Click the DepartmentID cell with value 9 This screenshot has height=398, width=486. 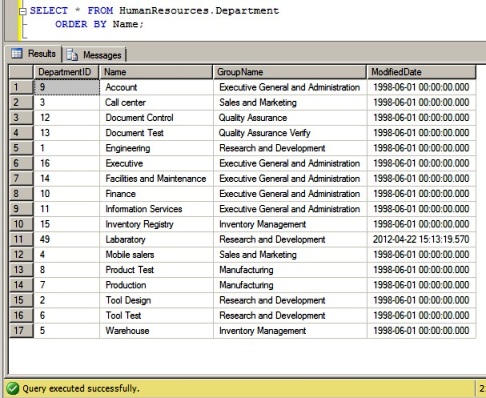(x=67, y=87)
